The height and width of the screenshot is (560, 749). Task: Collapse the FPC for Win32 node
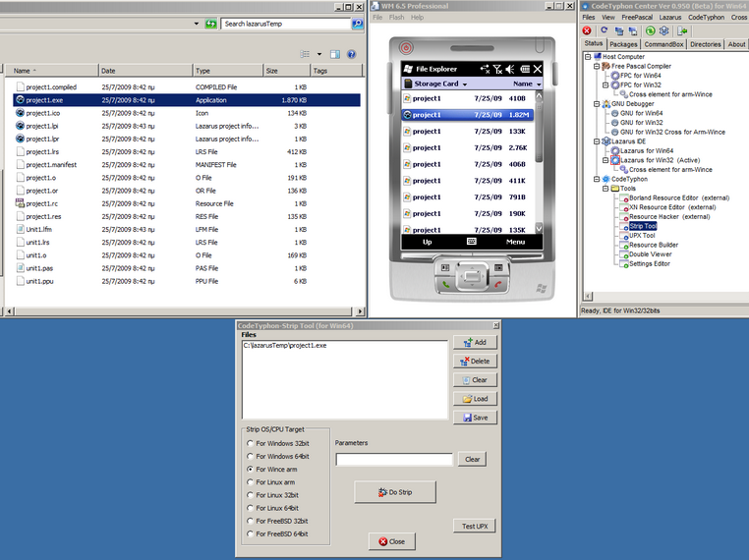[605, 84]
